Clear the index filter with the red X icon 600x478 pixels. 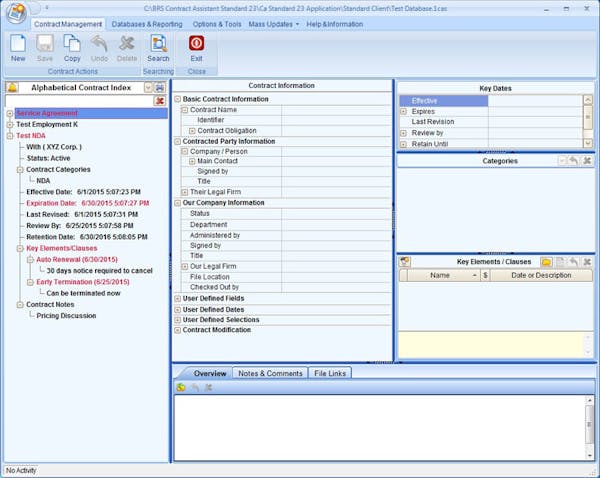160,101
